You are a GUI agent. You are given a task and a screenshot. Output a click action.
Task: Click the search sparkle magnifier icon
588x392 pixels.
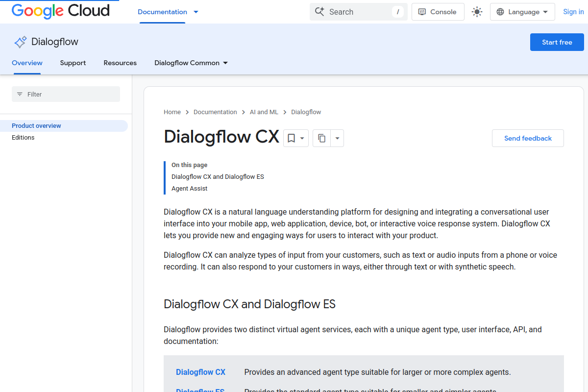[319, 12]
